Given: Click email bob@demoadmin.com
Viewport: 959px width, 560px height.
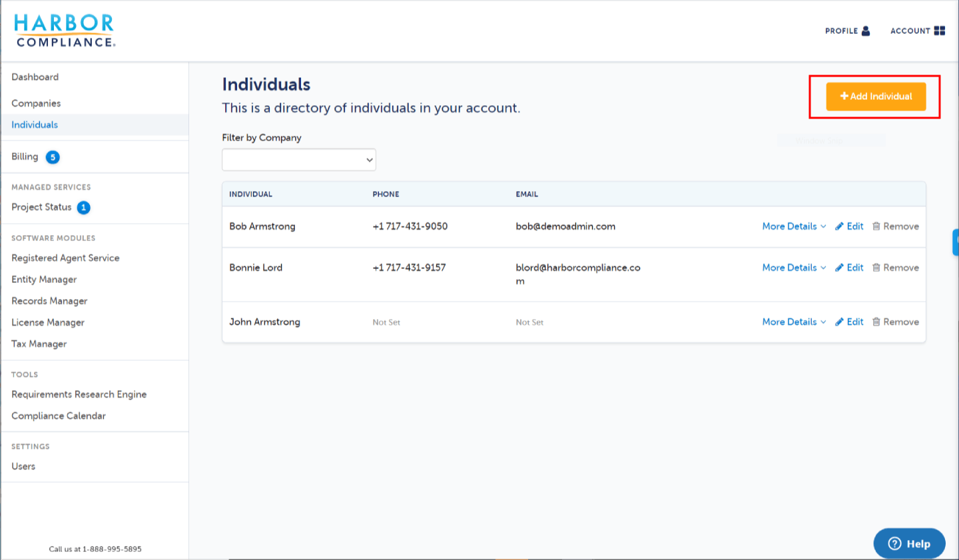Looking at the screenshot, I should pos(565,226).
